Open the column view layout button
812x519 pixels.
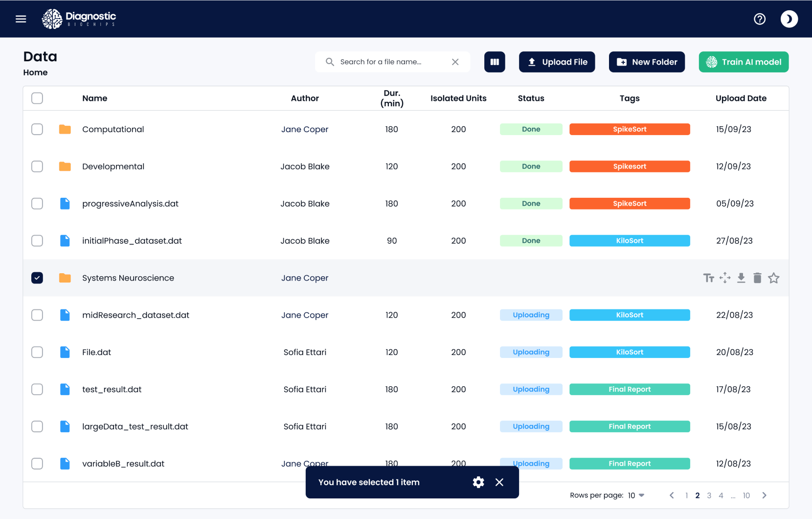click(x=495, y=62)
